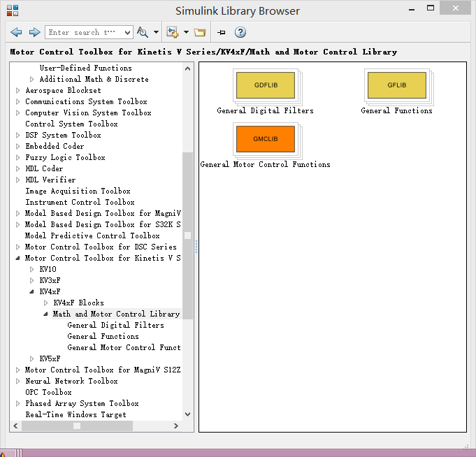Expand Communications System Toolbox node
This screenshot has height=457, width=476.
(x=17, y=101)
